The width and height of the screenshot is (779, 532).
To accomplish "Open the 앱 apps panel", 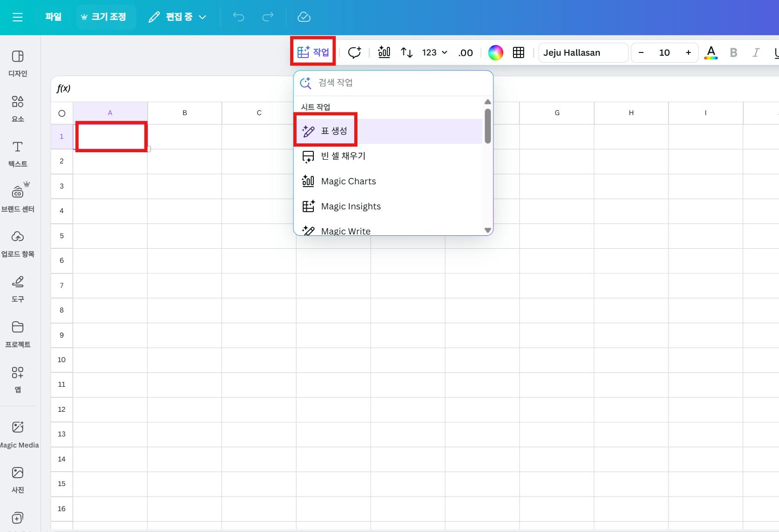I will [x=18, y=379].
